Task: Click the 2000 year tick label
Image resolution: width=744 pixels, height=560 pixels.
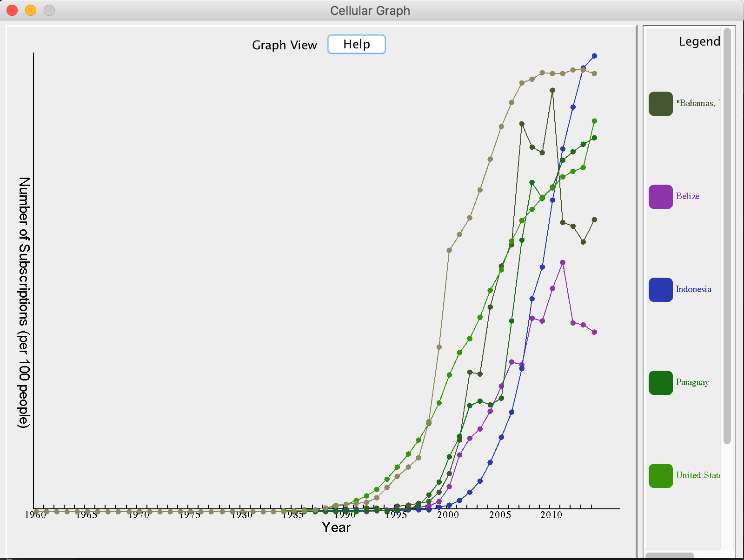Action: (x=448, y=515)
